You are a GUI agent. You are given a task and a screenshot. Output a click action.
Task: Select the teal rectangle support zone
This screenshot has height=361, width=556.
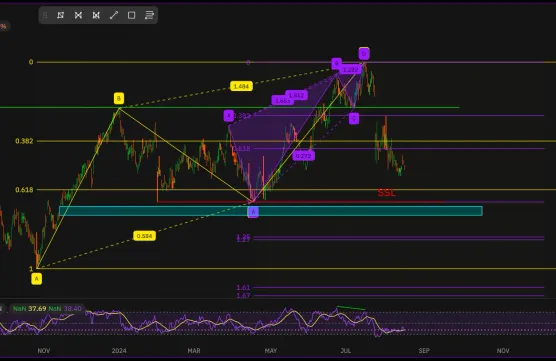[271, 211]
